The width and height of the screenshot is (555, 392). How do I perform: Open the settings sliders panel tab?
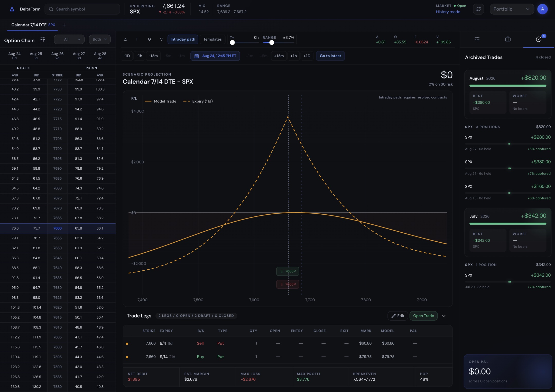coord(477,39)
